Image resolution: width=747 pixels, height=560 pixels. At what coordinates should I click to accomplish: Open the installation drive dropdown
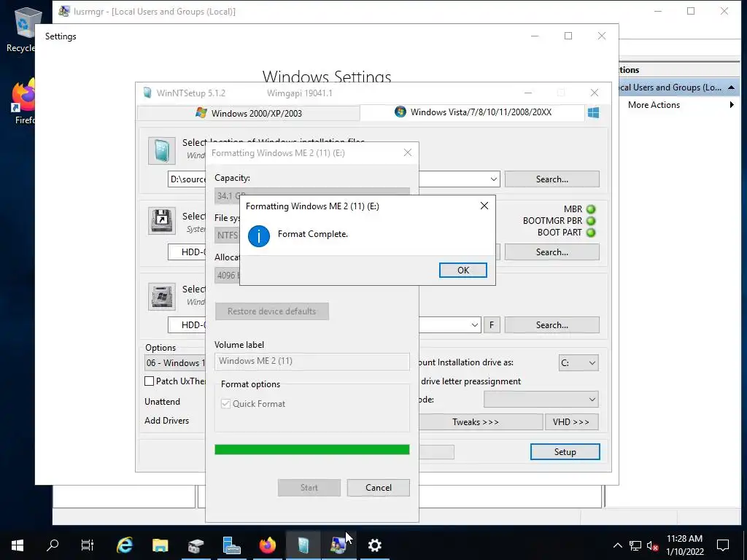tap(474, 325)
